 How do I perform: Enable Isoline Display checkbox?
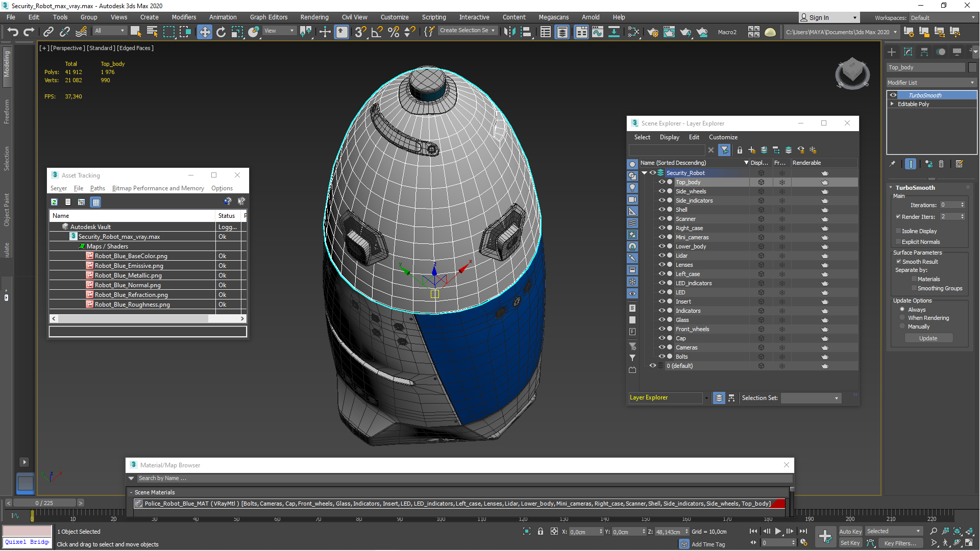[x=898, y=231]
